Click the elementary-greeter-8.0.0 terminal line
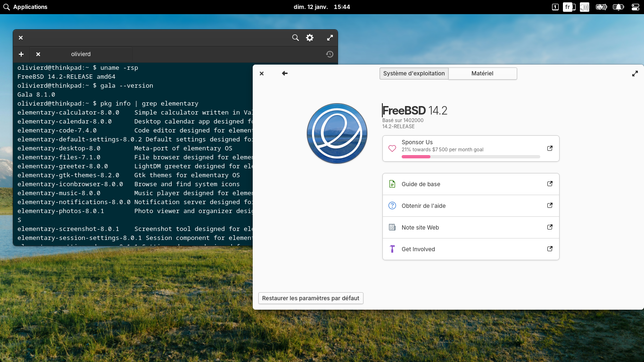Screen dimensions: 644x362 (x=135, y=166)
